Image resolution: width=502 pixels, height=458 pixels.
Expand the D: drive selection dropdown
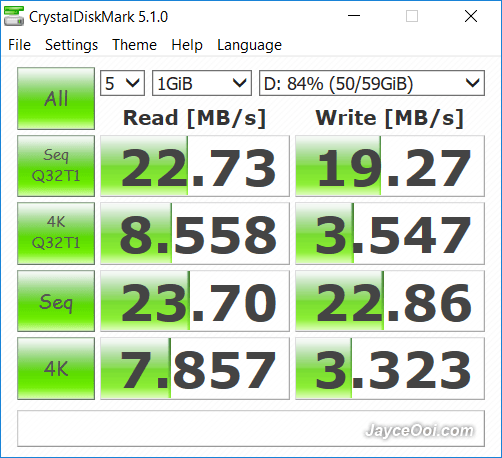[372, 83]
